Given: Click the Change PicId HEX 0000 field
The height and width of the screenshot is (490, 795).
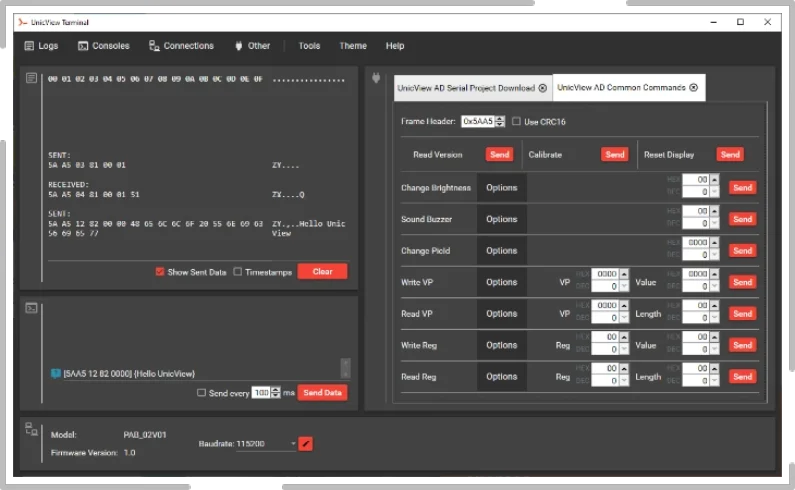Looking at the screenshot, I should click(x=696, y=242).
